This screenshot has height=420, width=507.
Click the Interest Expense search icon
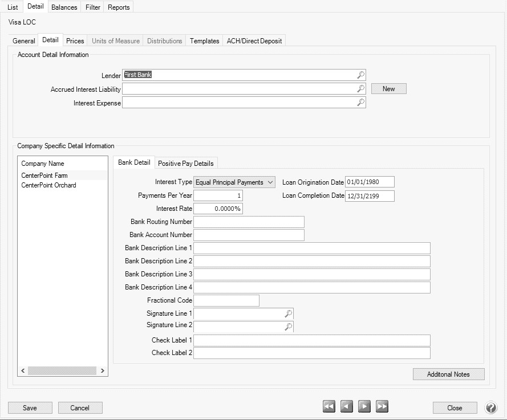tap(360, 103)
